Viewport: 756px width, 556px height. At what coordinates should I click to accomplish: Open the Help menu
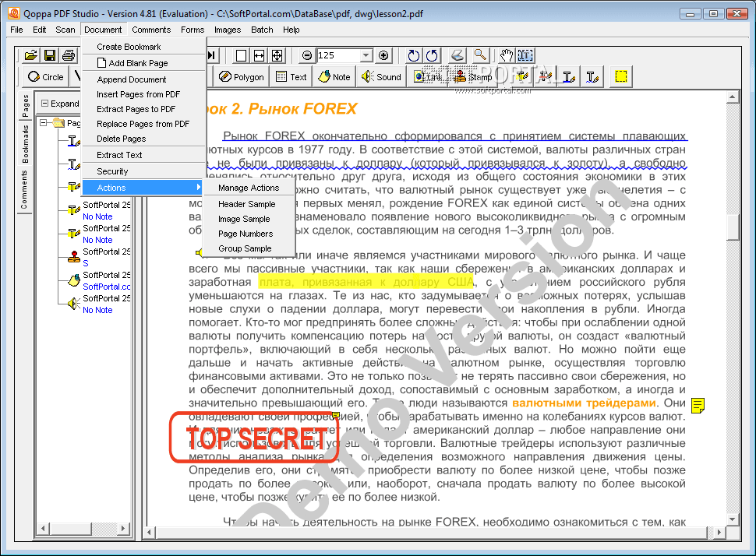pos(291,30)
